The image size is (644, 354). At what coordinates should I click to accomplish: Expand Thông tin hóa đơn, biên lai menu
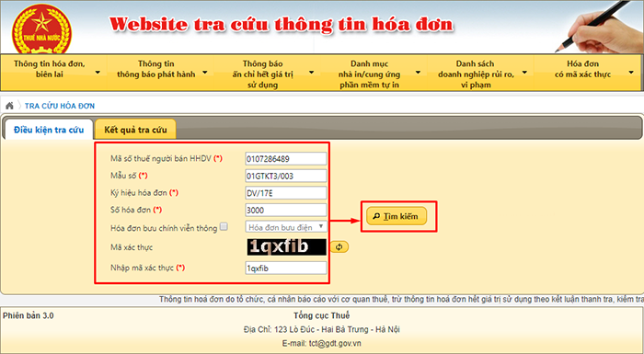click(x=53, y=73)
